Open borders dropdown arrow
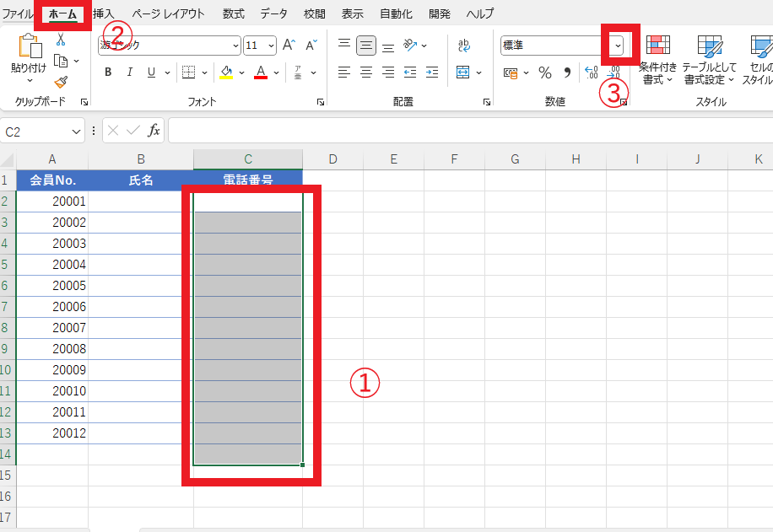This screenshot has height=532, width=773. pos(204,73)
